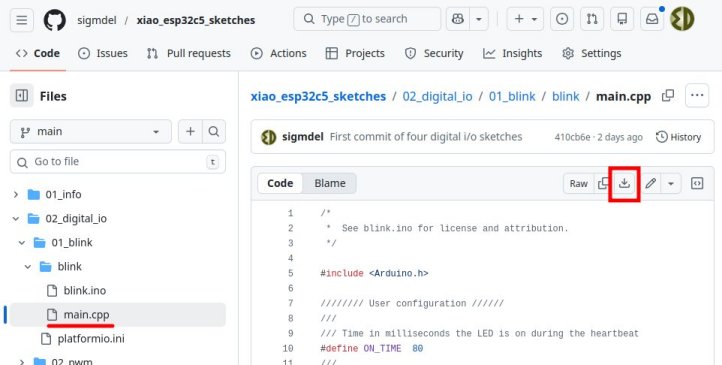
Task: Expand the 01_info folder
Action: click(16, 194)
